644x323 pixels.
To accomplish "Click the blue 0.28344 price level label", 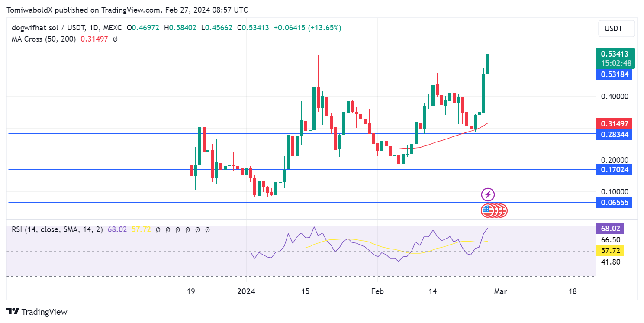I will 614,134.
